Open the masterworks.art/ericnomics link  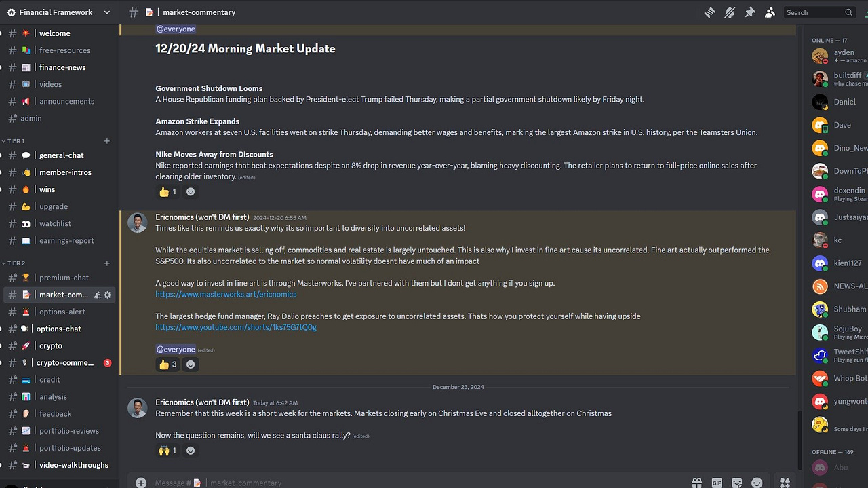point(226,294)
